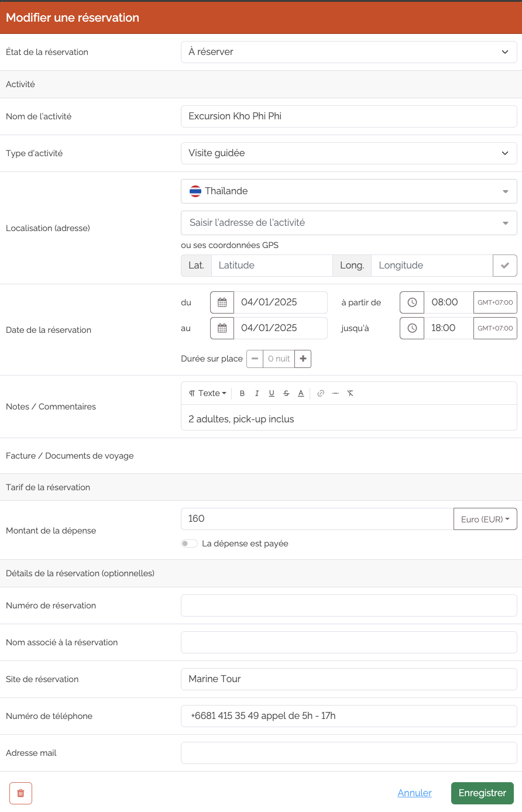
Task: Insert a link in notes editor
Action: (321, 393)
